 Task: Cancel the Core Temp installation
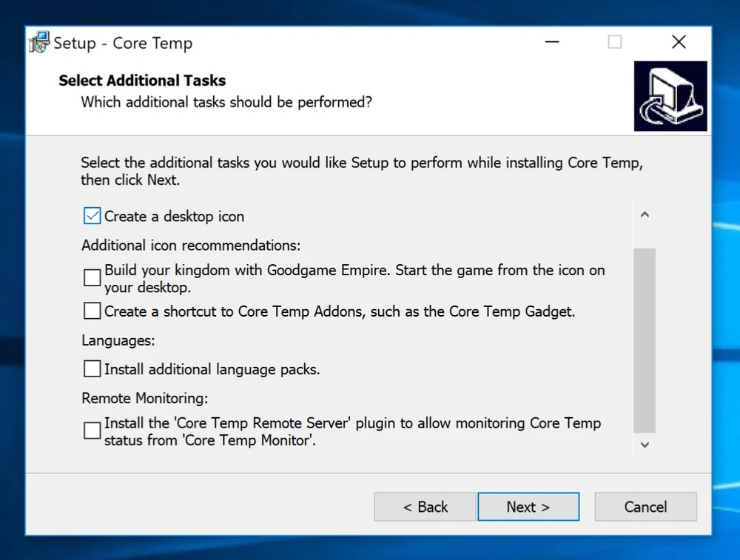click(x=645, y=507)
